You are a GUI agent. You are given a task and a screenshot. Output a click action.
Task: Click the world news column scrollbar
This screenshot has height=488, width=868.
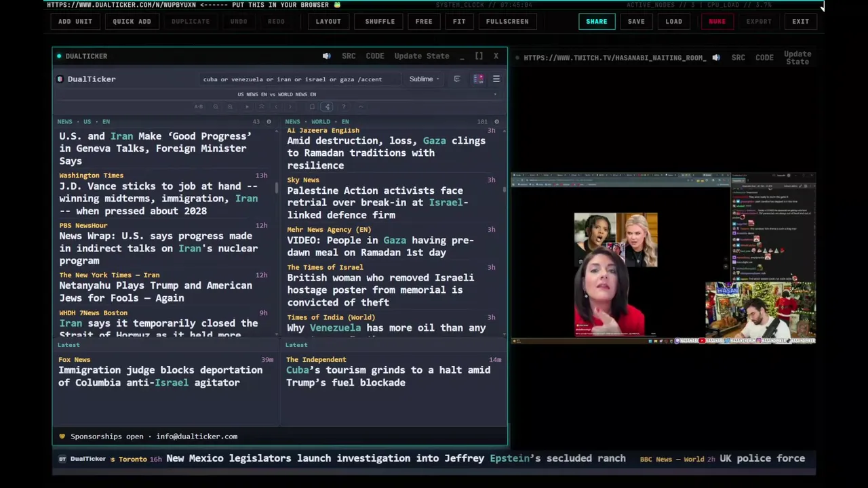pyautogui.click(x=505, y=190)
